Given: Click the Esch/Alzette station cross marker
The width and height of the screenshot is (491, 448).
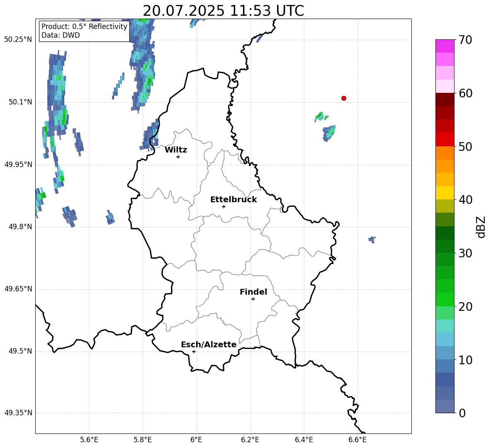Looking at the screenshot, I should click(x=194, y=351).
